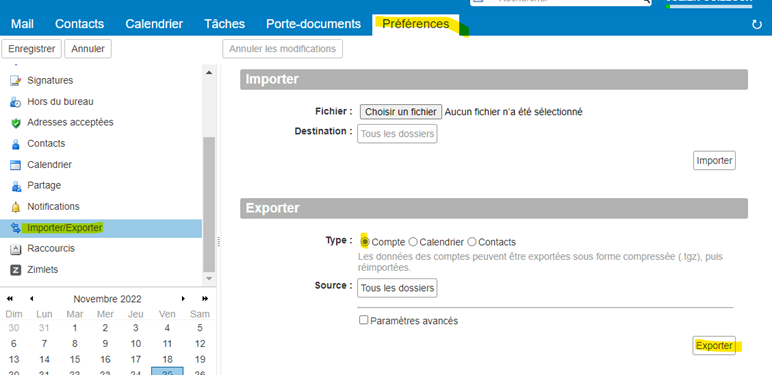The height and width of the screenshot is (375, 772).
Task: Click the Raccourcis keyboard icon
Action: coord(16,249)
